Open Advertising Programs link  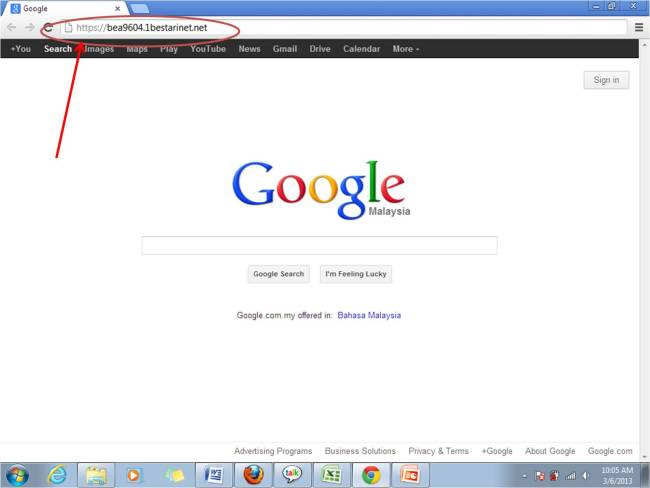click(x=273, y=451)
